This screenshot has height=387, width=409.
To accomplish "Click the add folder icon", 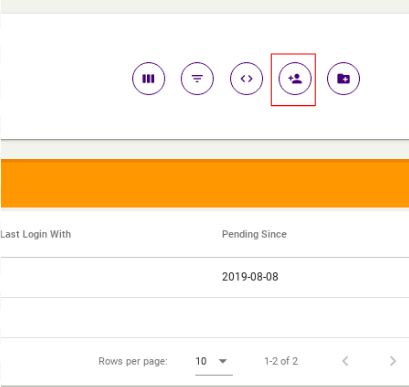I will [x=343, y=79].
